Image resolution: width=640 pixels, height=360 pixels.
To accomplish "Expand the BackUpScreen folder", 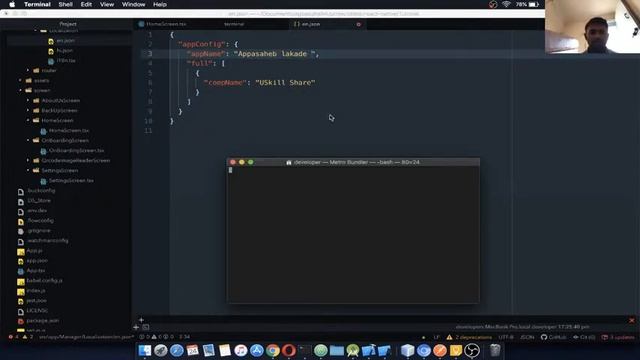I will (59, 111).
